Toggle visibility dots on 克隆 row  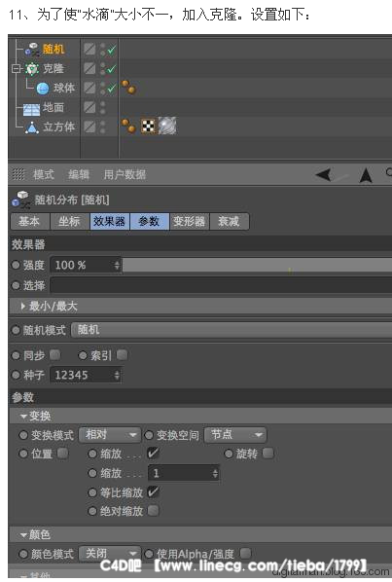click(x=103, y=68)
